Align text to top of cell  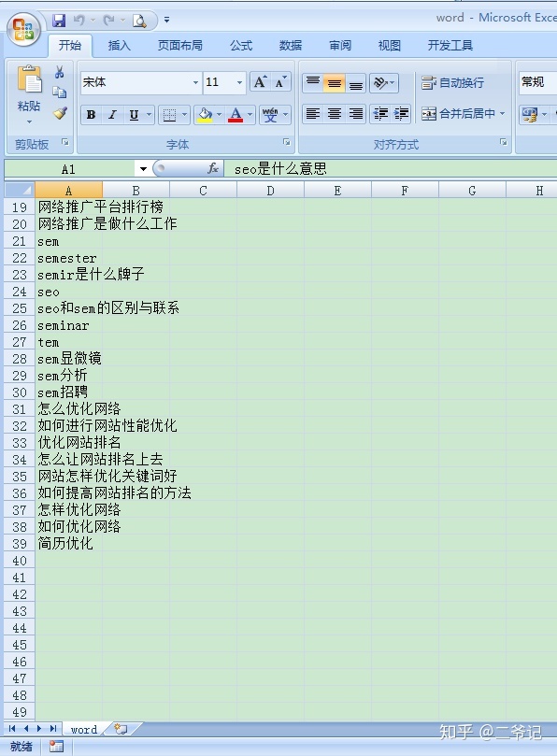[312, 82]
